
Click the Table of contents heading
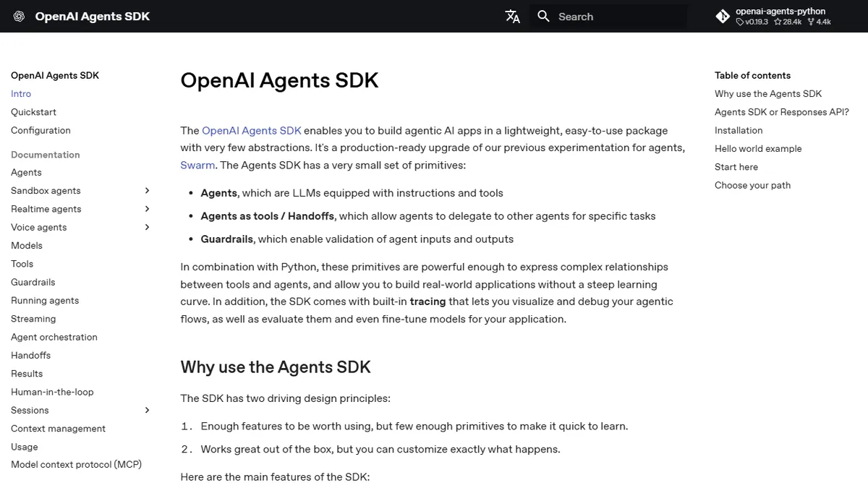(x=752, y=75)
